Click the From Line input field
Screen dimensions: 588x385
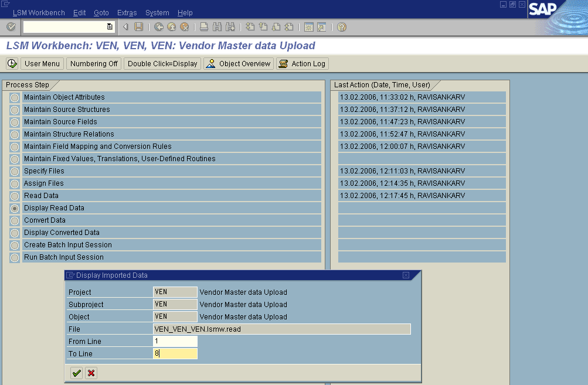coord(175,341)
